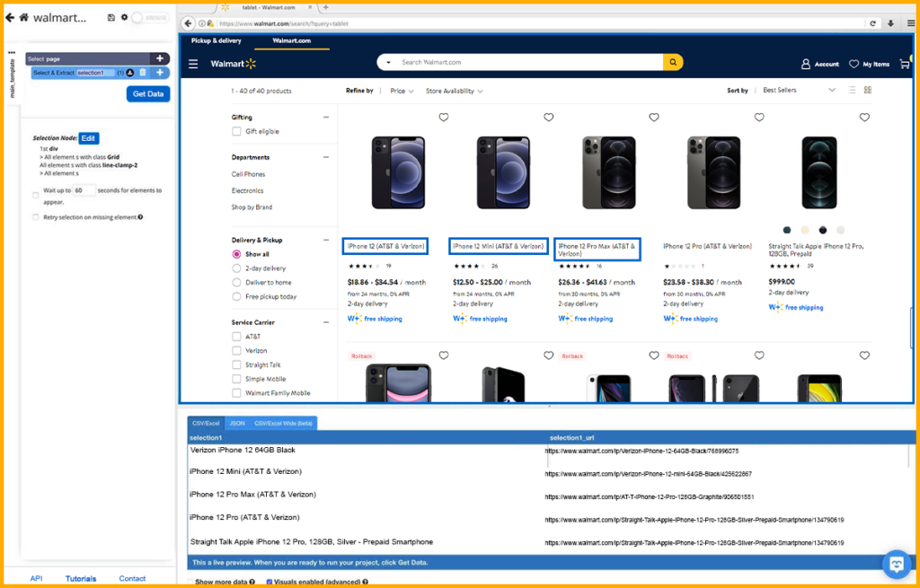Collapse the Service Carrier section
The height and width of the screenshot is (588, 920).
coord(326,322)
